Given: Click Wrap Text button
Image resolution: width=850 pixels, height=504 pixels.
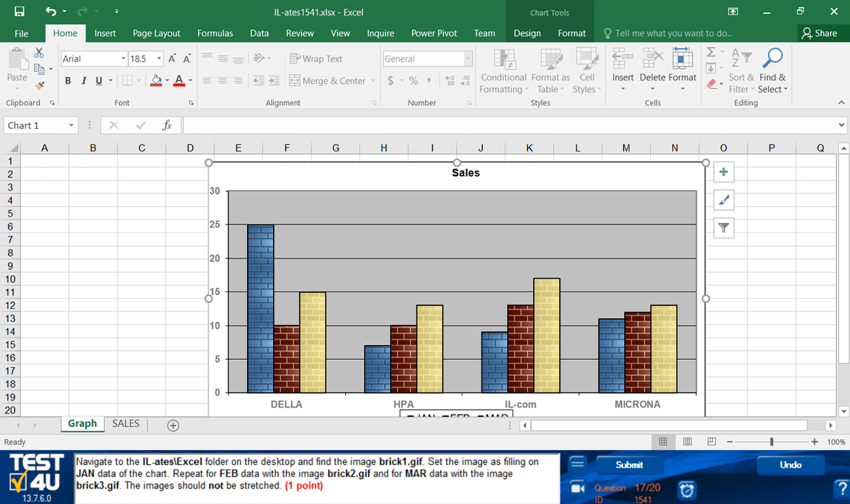Looking at the screenshot, I should tap(316, 58).
